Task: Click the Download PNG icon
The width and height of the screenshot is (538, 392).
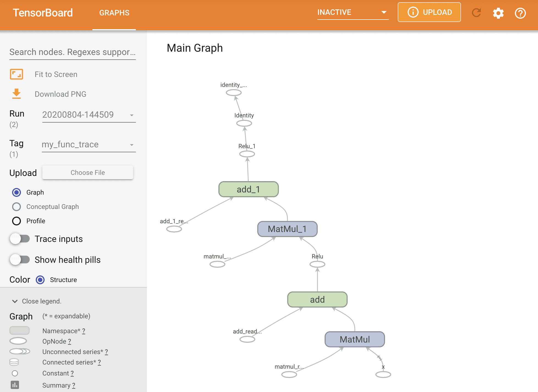Action: click(16, 94)
